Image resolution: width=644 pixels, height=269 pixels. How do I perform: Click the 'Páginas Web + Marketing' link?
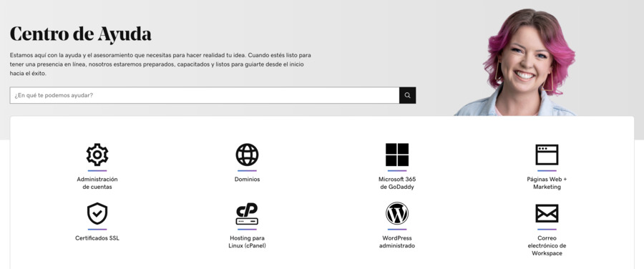click(x=547, y=183)
